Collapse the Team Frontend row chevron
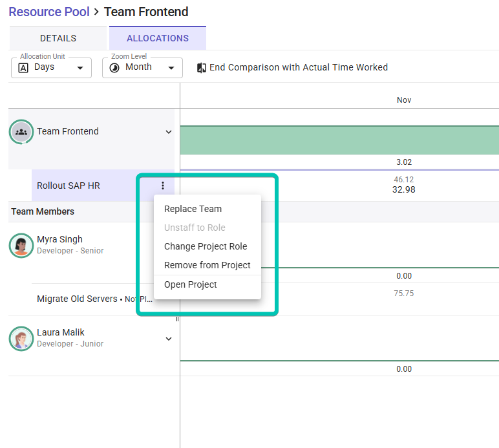The image size is (499, 448). pos(169,132)
